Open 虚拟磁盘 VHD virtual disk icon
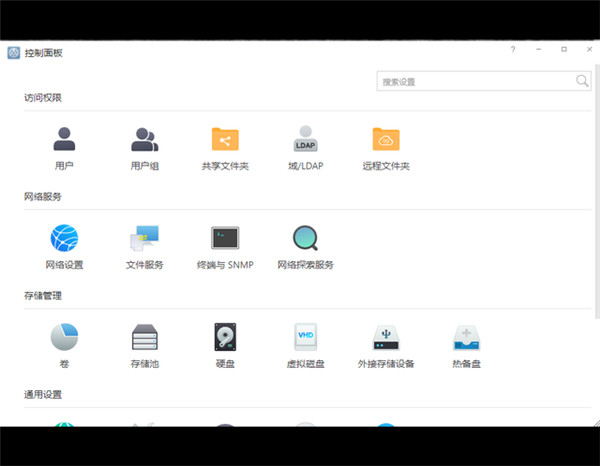The image size is (600, 466). coord(305,336)
